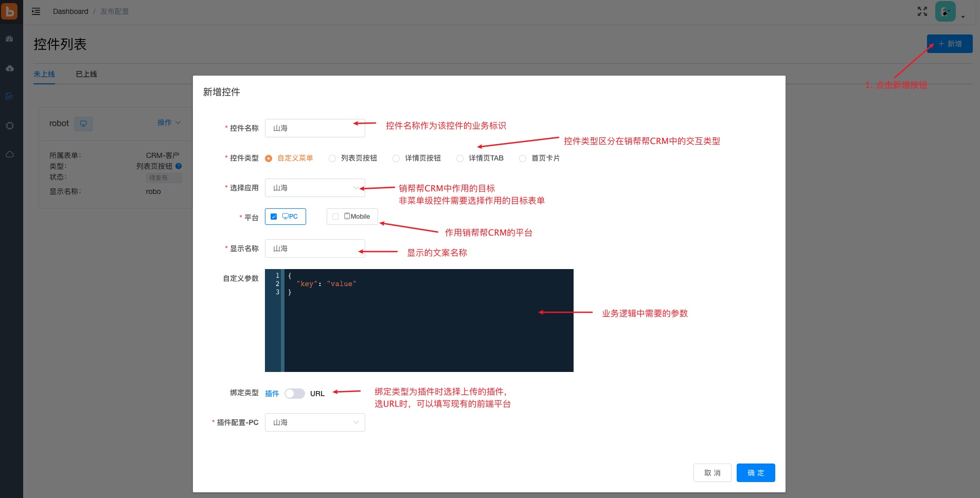Collapse the sidebar via hamburger icon
Screen dimensions: 980x498
point(35,11)
